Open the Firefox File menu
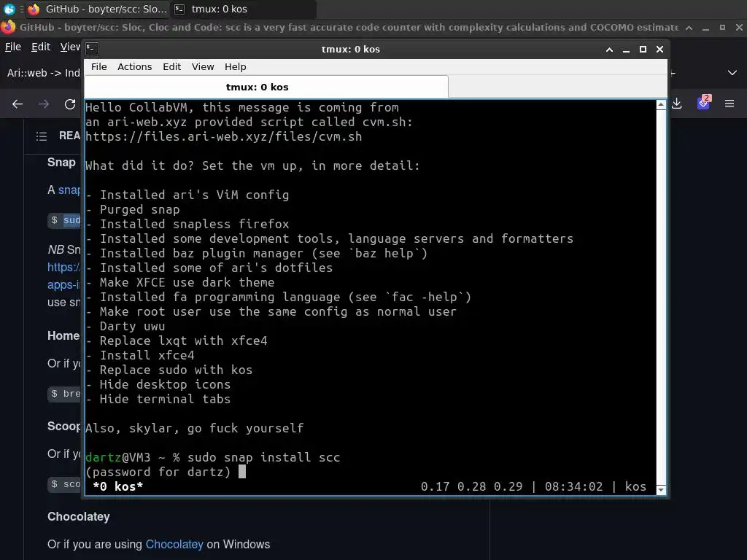Image resolution: width=747 pixels, height=560 pixels. tap(13, 47)
